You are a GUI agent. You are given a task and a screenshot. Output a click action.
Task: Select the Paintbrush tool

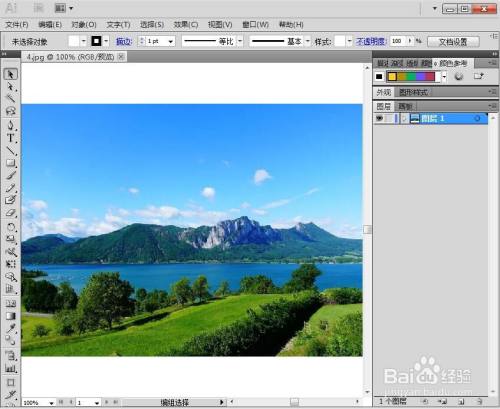click(10, 175)
